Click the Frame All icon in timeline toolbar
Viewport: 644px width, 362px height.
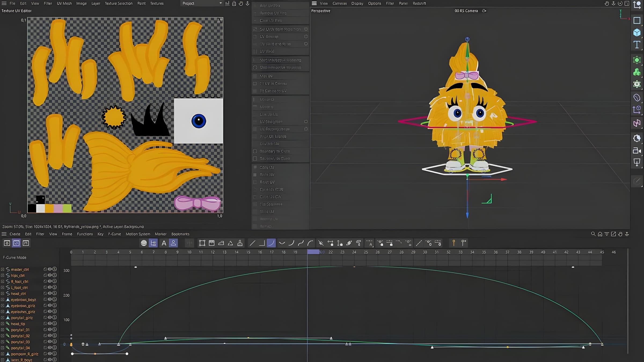tap(202, 243)
